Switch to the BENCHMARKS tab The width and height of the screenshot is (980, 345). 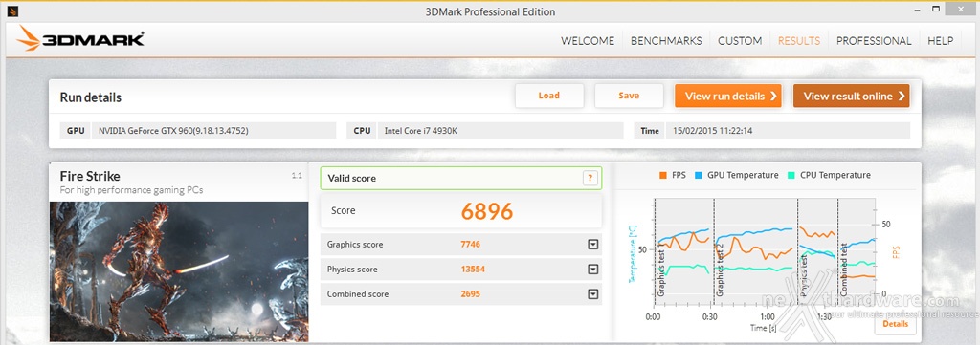pos(666,41)
